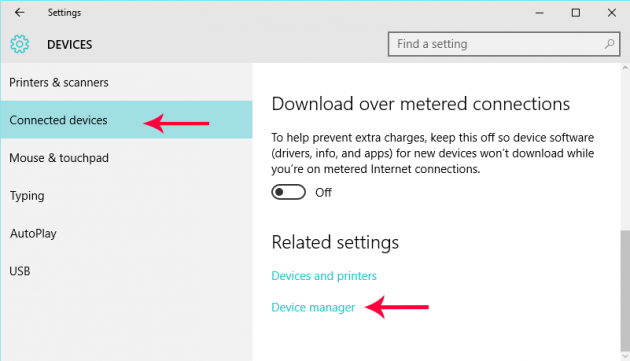
Task: Click the Devices settings gear icon
Action: [19, 44]
